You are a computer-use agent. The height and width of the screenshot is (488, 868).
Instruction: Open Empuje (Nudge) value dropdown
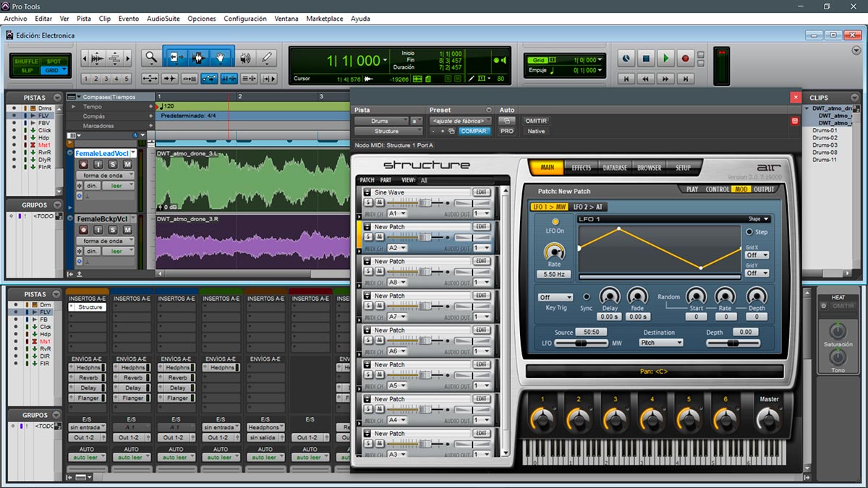point(600,70)
